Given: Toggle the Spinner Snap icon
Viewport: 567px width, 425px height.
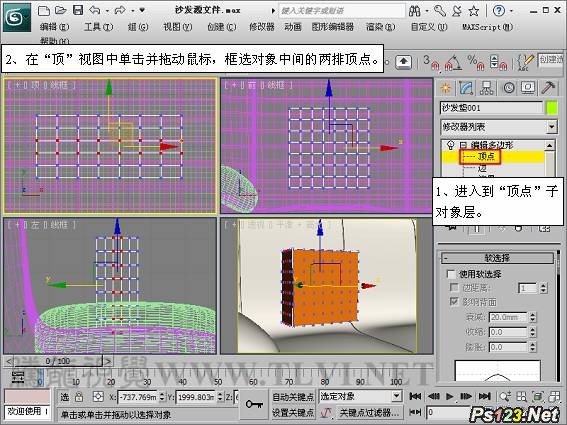Looking at the screenshot, I should coord(498,62).
